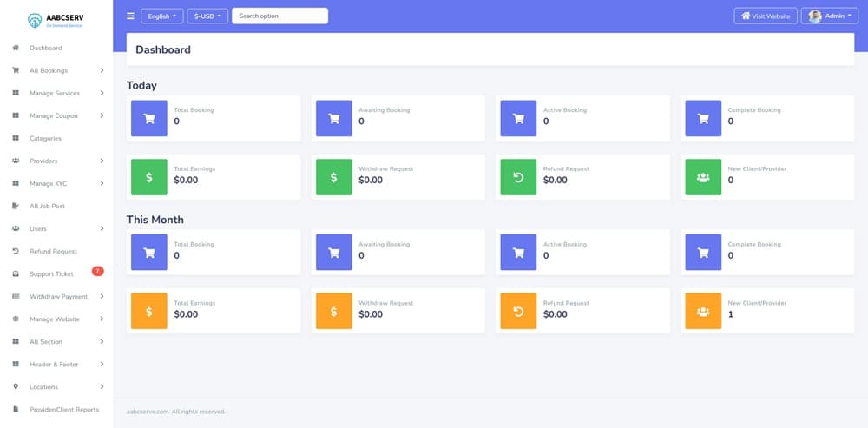Click the blue Total Booking cart icon under Today

pos(148,118)
